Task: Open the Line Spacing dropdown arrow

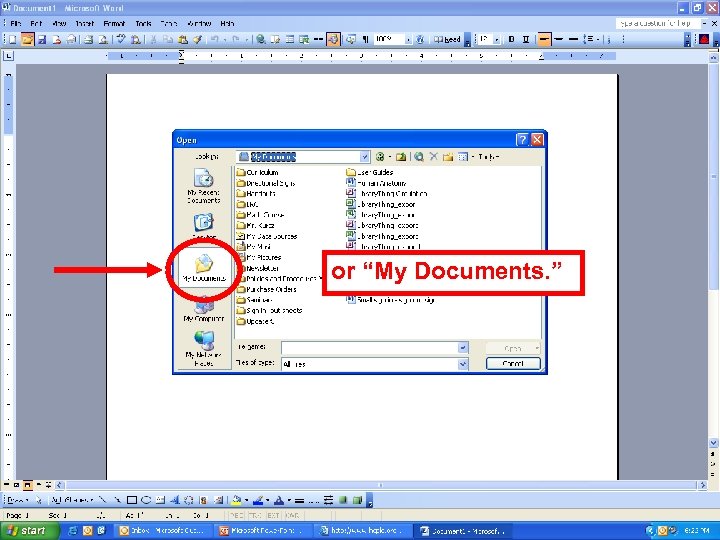Action: (598, 39)
